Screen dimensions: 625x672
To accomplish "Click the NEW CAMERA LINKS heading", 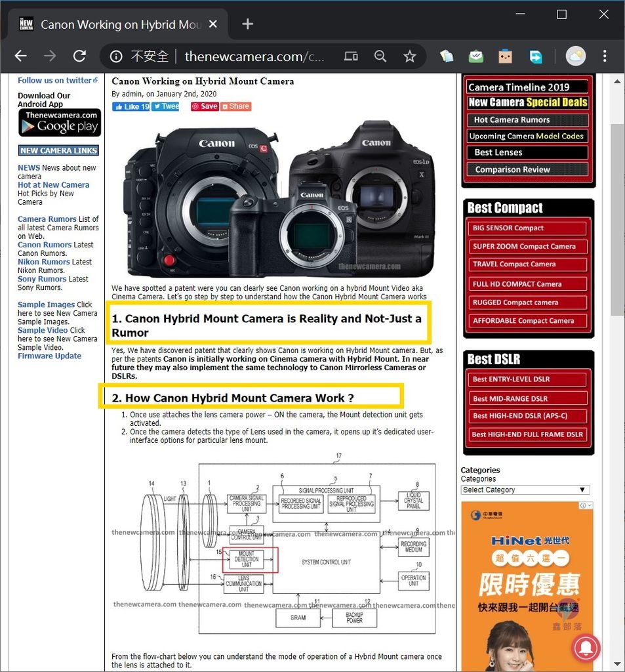I will [x=58, y=151].
